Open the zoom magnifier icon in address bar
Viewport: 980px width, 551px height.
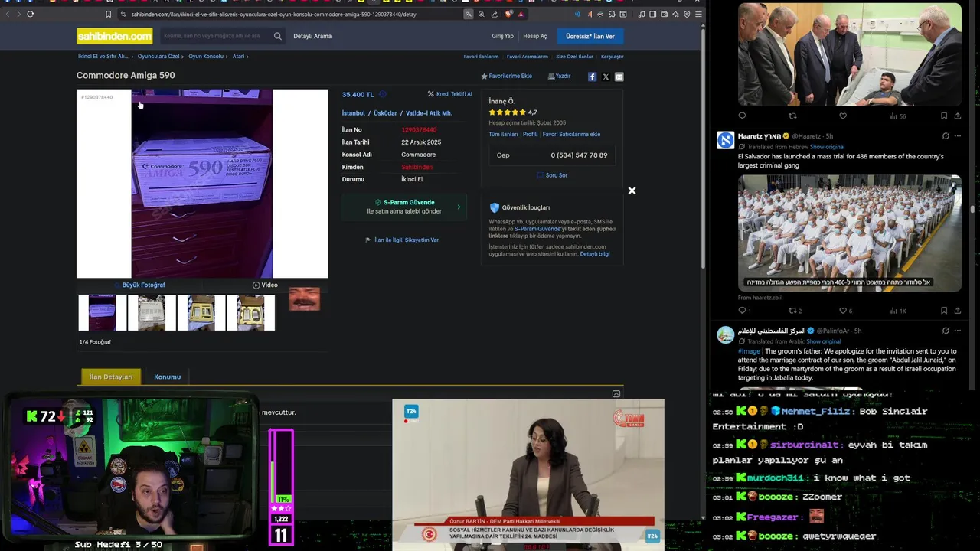click(x=482, y=14)
